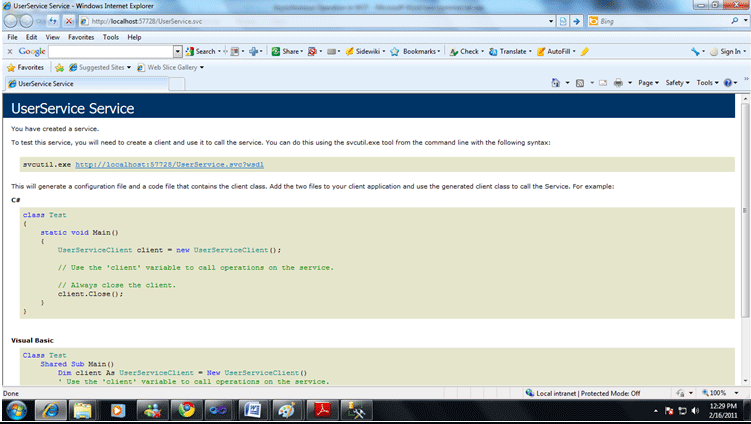Open Adobe Reader from taskbar
The height and width of the screenshot is (424, 751).
tap(322, 411)
